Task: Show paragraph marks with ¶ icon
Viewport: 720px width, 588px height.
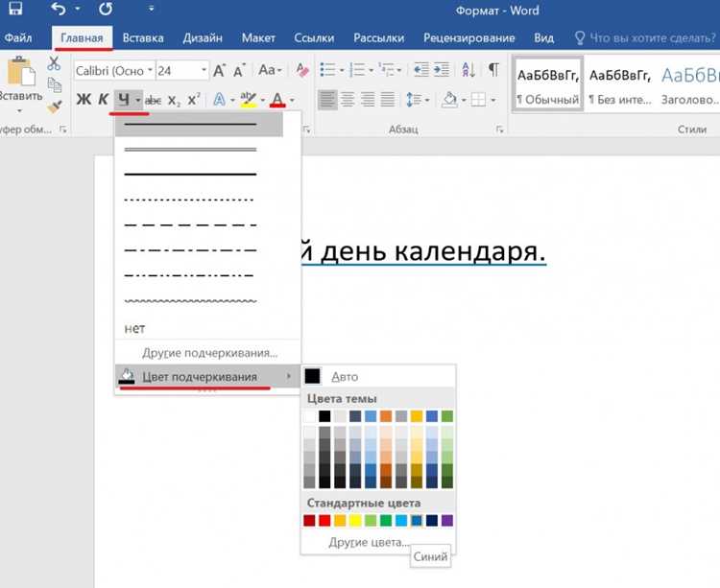Action: (x=493, y=70)
